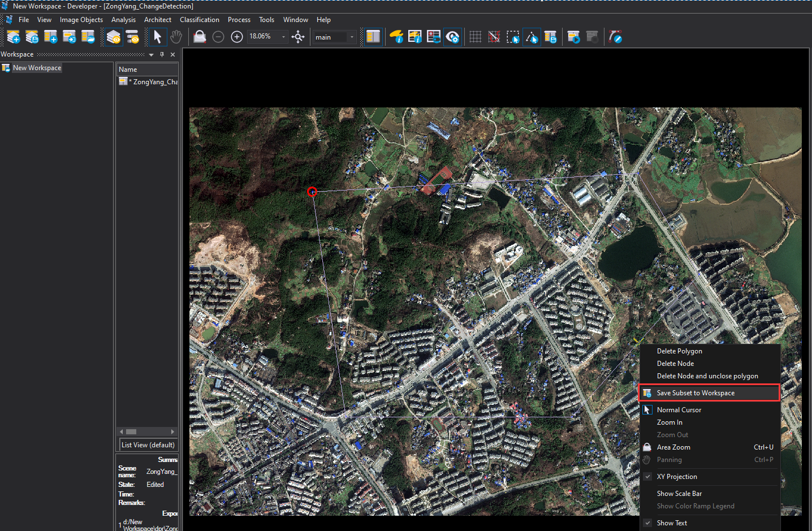This screenshot has height=531, width=812.
Task: Click the zoom in plus icon
Action: point(237,37)
